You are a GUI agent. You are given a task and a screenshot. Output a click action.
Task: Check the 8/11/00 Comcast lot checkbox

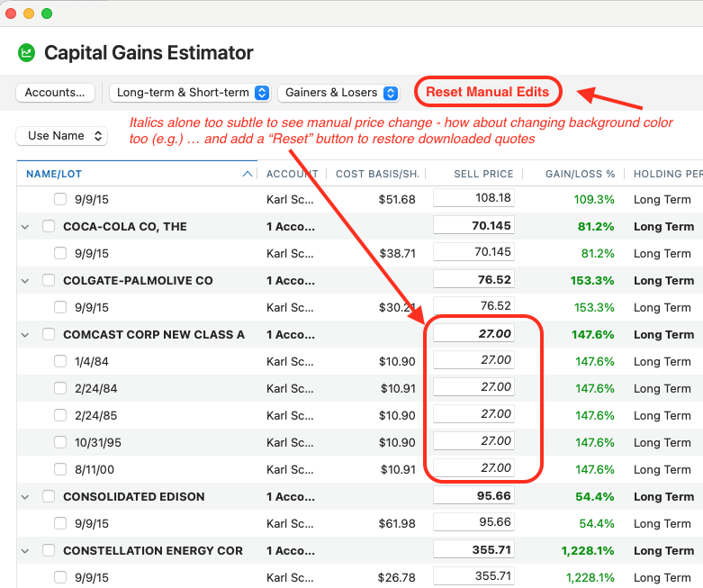[x=60, y=469]
